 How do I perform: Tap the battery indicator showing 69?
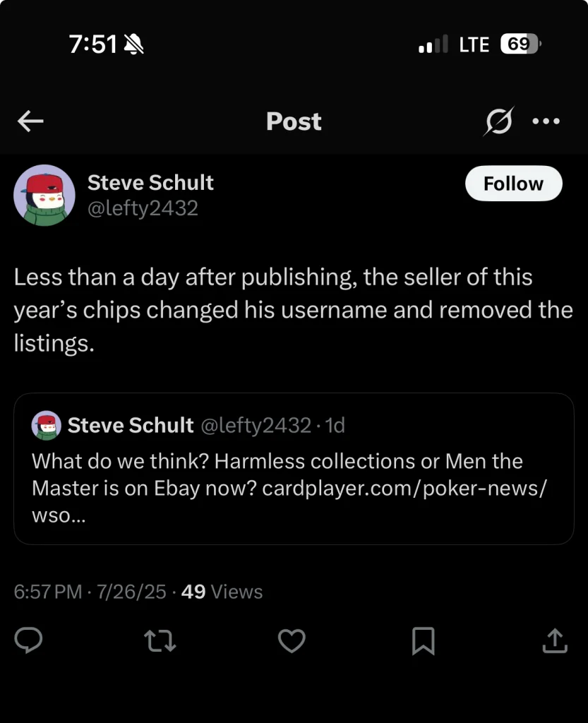[x=520, y=44]
